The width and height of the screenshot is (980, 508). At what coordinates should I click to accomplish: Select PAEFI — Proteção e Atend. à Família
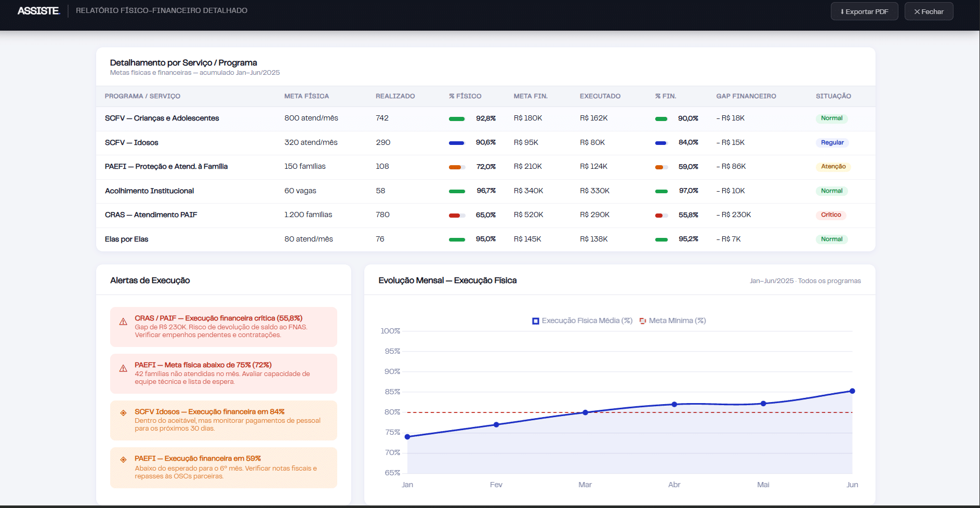click(166, 166)
